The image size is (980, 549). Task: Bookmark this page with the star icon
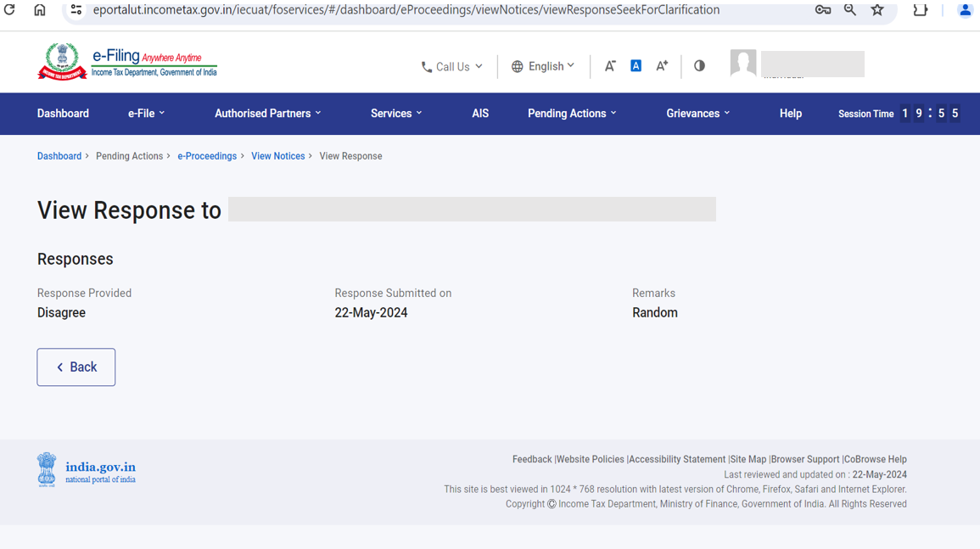click(x=877, y=10)
